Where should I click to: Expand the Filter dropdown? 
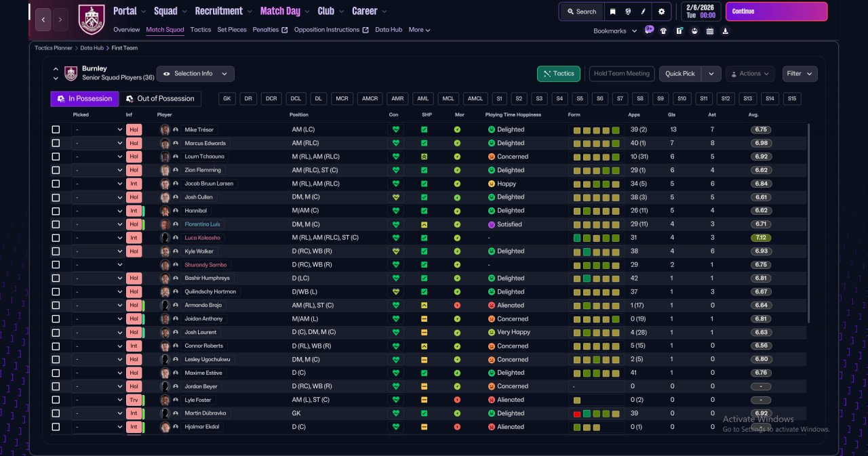[x=800, y=74]
